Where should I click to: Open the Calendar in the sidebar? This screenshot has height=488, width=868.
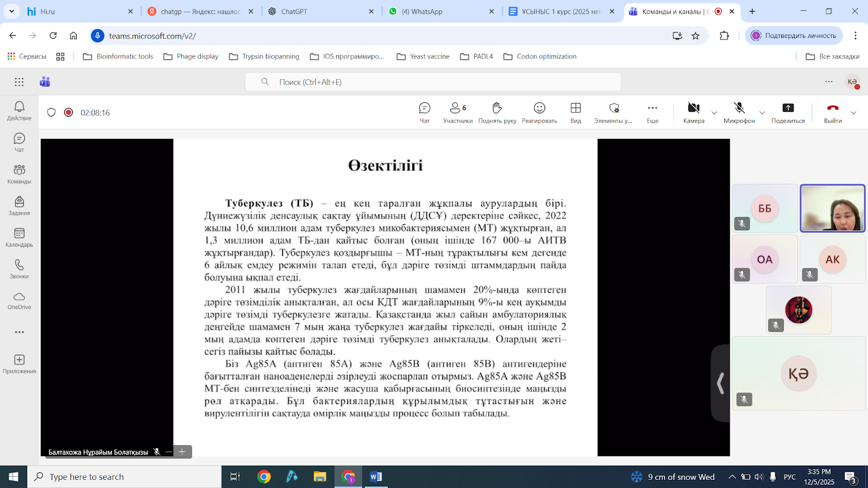19,237
